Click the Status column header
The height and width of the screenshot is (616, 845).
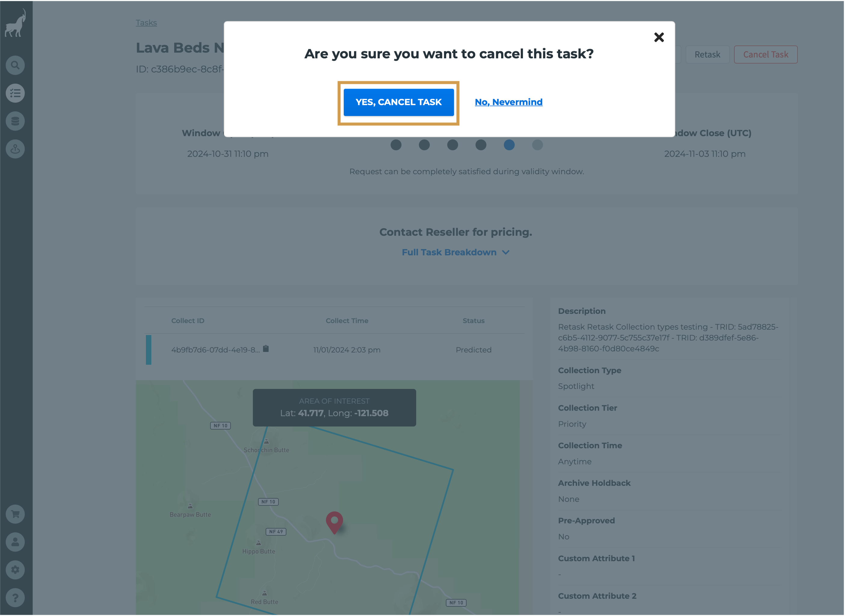[473, 321]
